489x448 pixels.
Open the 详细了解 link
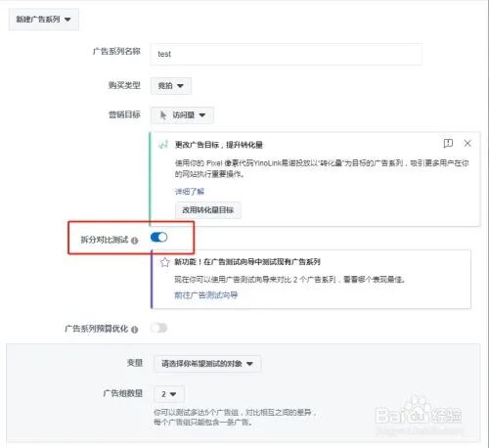click(190, 192)
